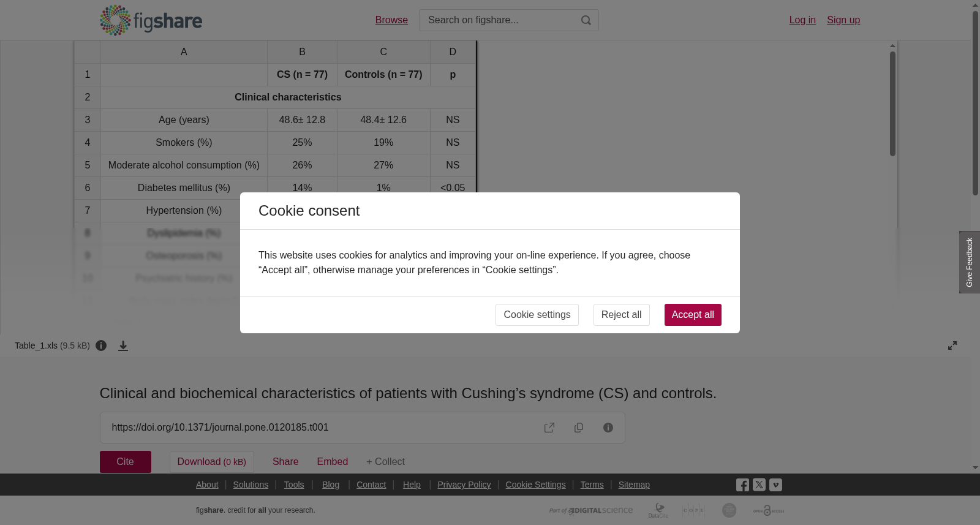Open the Give Feedback side tab
Viewport: 980px width, 525px height.
[x=970, y=262]
